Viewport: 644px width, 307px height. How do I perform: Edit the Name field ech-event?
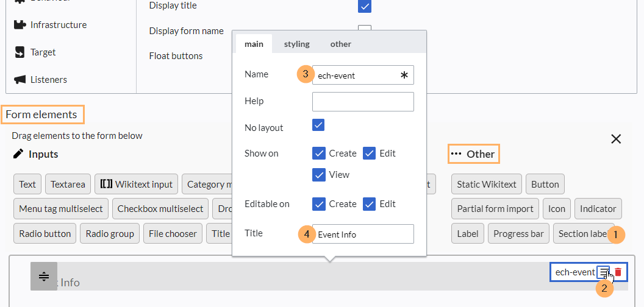pyautogui.click(x=363, y=75)
